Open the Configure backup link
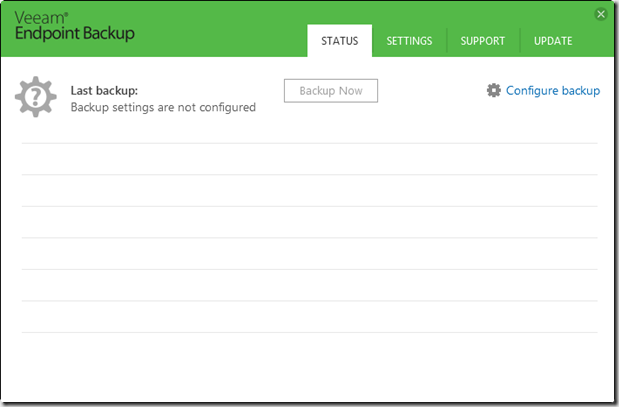 (x=553, y=91)
